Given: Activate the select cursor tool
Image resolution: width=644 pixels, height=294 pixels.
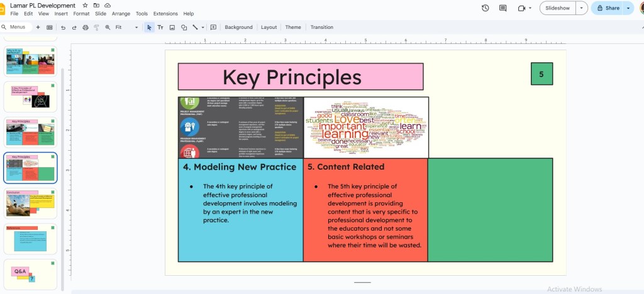Looking at the screenshot, I should pos(149,27).
